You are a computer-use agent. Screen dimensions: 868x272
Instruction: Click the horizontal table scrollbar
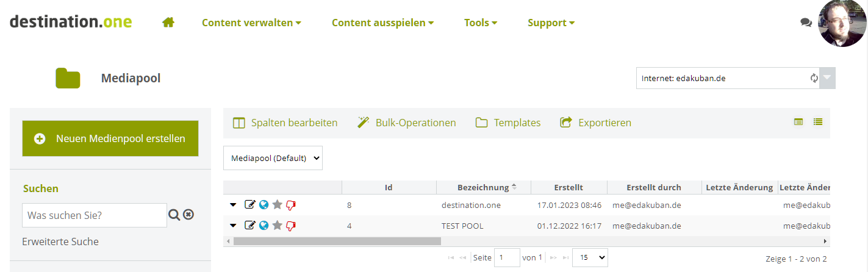337,242
